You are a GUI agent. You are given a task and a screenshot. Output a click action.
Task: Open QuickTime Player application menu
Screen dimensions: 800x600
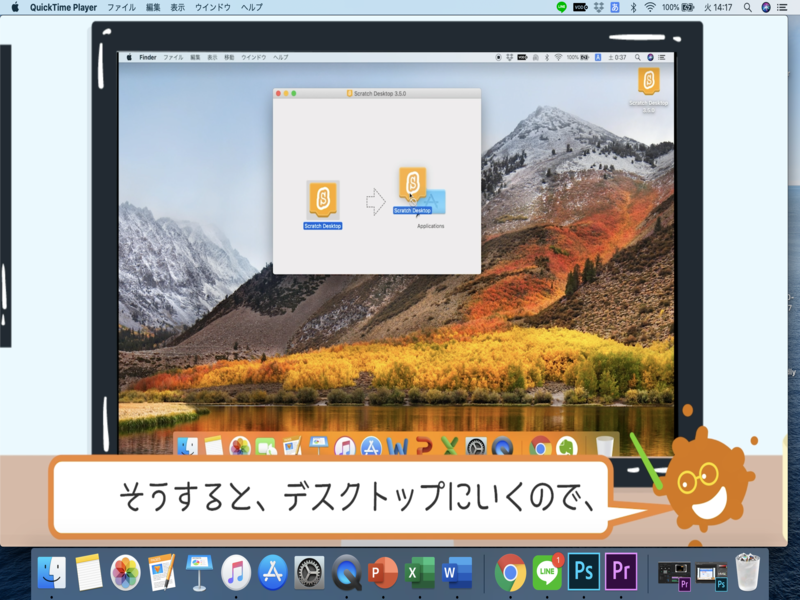(x=63, y=7)
